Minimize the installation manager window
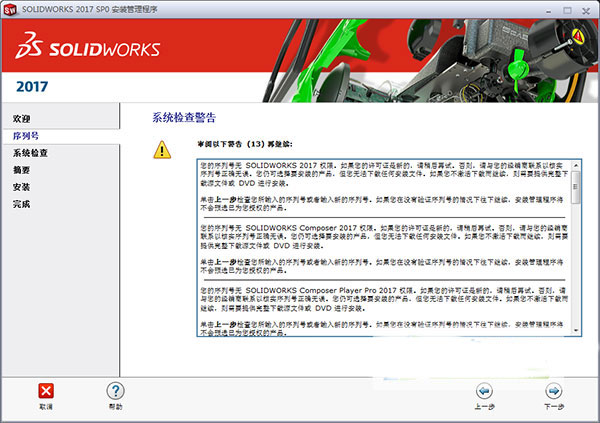Viewport: 600px width, 423px height. (549, 10)
